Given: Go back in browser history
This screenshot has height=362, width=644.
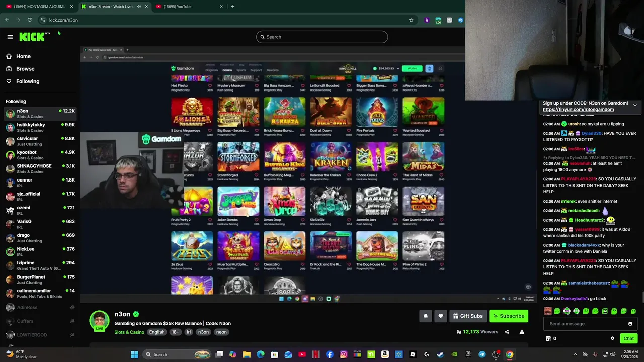Looking at the screenshot, I should 7,20.
